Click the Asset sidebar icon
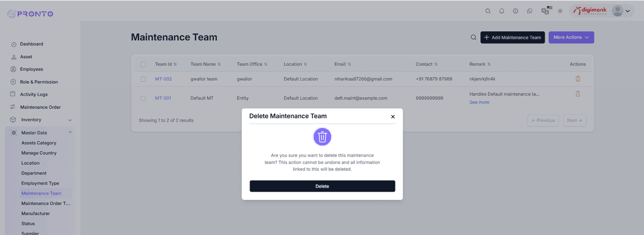Screen dimensions: 644x235 [13, 56]
